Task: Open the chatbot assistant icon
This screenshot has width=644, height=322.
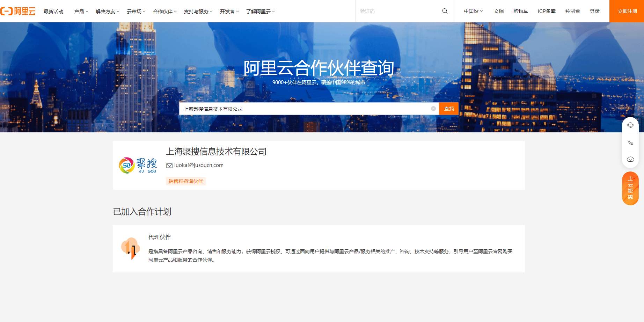Action: [x=630, y=159]
